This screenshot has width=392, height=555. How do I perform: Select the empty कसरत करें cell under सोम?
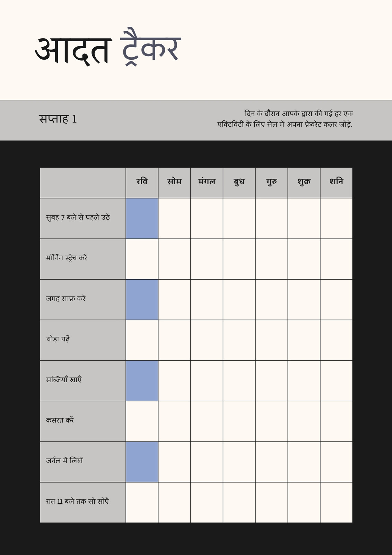pyautogui.click(x=174, y=421)
